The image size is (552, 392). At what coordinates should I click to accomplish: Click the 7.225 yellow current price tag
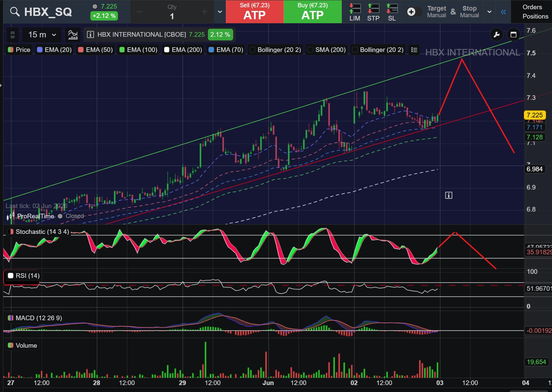pos(534,115)
